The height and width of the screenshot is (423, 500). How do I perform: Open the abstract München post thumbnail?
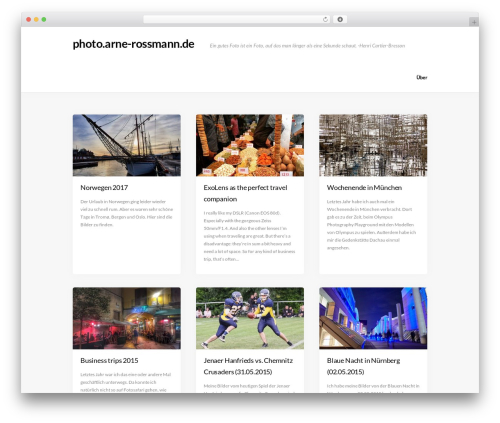point(373,145)
